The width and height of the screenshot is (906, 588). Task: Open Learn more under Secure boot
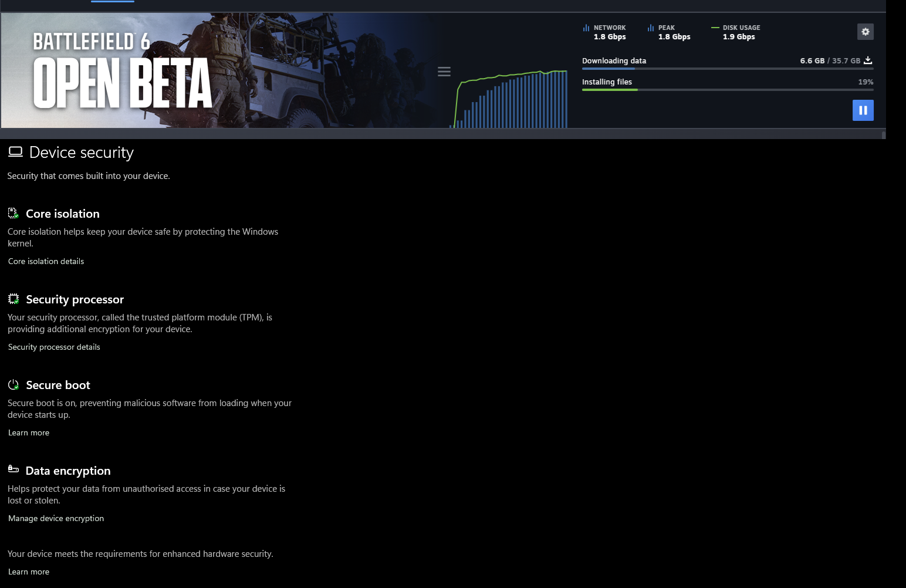29,432
